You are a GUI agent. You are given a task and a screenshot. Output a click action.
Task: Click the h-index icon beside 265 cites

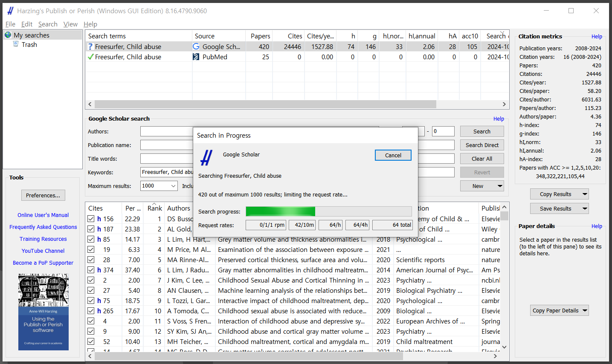99,311
